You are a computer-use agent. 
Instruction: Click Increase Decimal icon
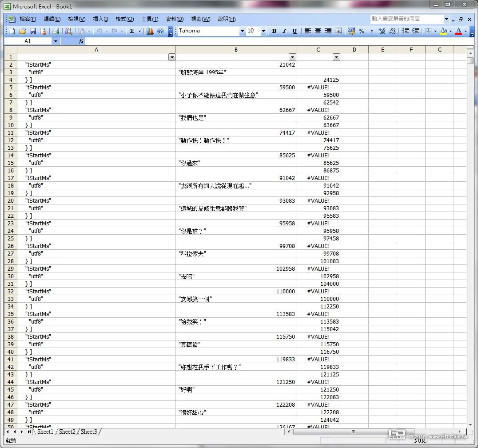(x=382, y=31)
